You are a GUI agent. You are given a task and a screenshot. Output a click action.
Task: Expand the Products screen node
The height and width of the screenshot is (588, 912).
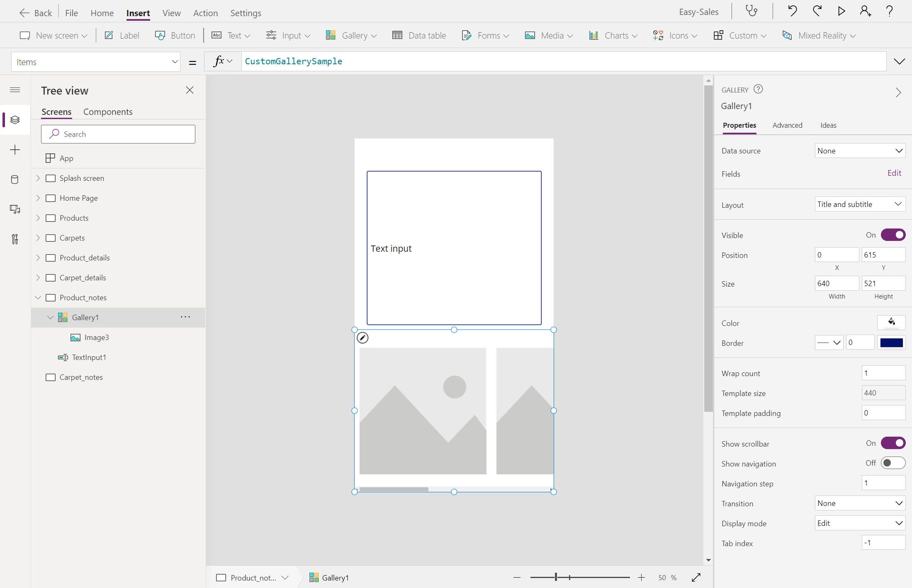click(38, 218)
